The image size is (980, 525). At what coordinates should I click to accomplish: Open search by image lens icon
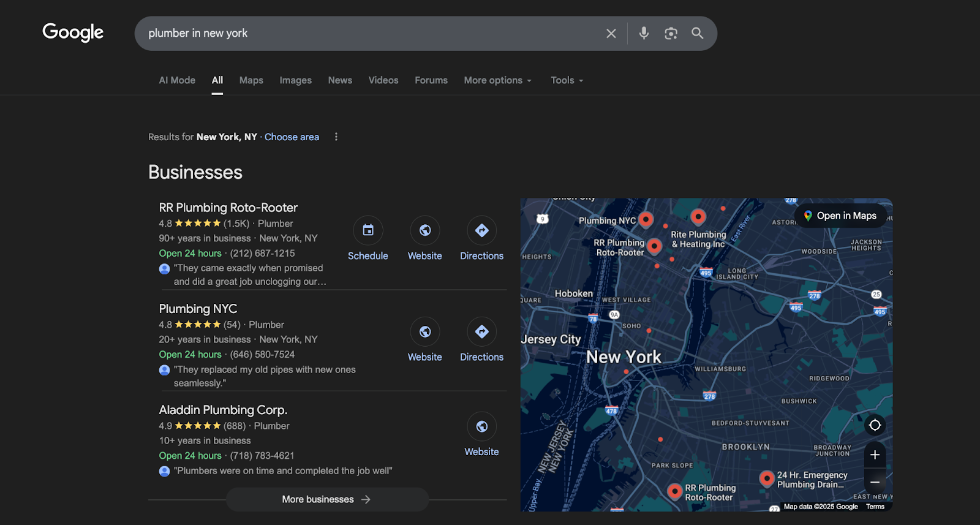tap(671, 34)
